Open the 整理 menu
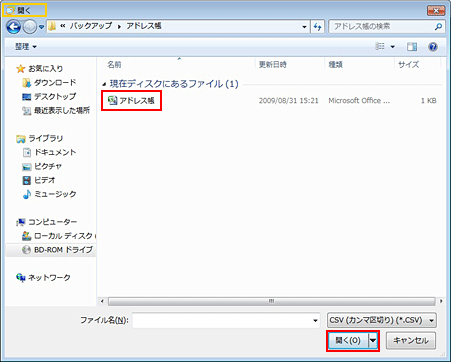This screenshot has width=451, height=362. [26, 47]
